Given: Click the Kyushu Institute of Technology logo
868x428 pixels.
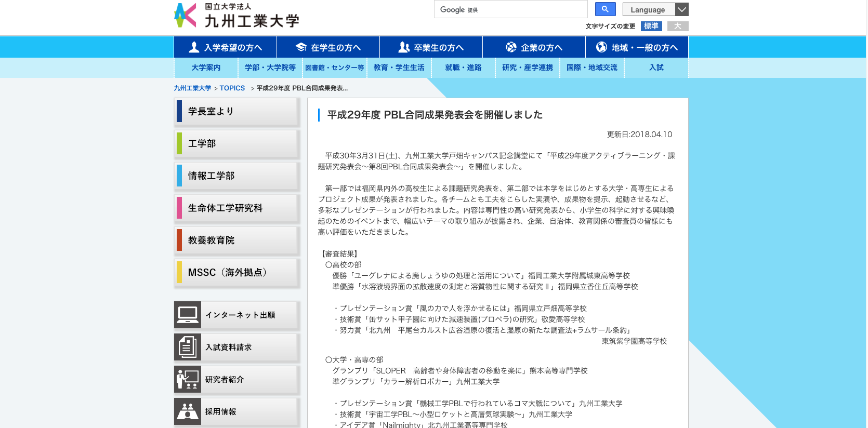Looking at the screenshot, I should tap(236, 16).
